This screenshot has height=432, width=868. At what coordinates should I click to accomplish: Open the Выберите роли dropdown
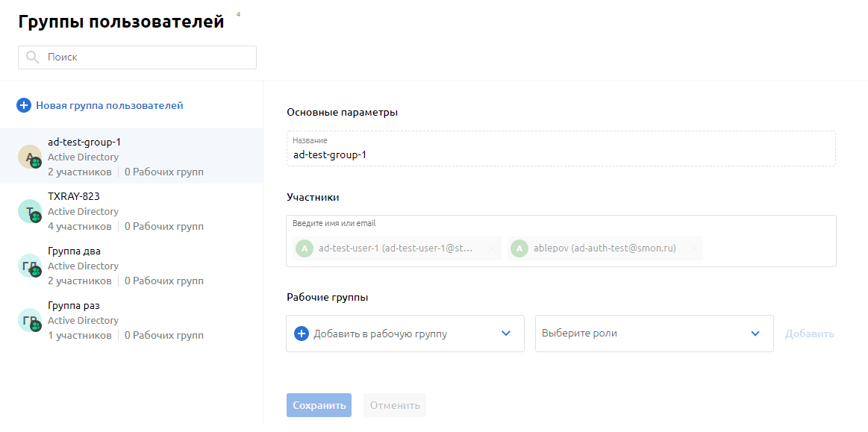pyautogui.click(x=755, y=334)
